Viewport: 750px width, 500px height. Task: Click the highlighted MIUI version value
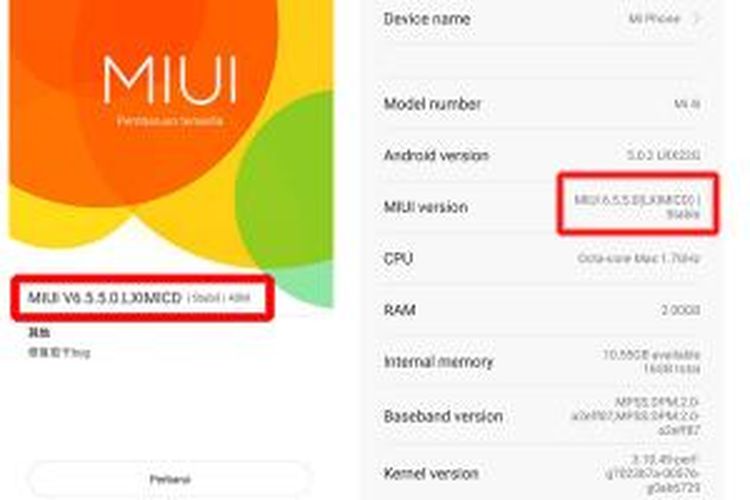click(637, 206)
